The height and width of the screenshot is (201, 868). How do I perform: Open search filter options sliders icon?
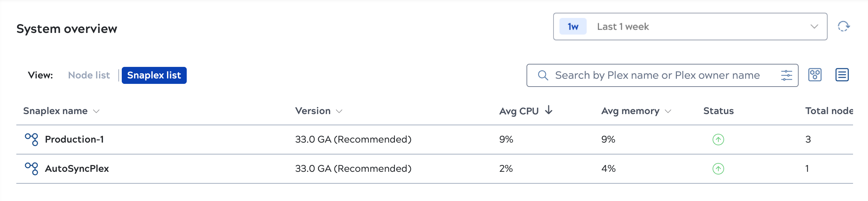point(786,75)
